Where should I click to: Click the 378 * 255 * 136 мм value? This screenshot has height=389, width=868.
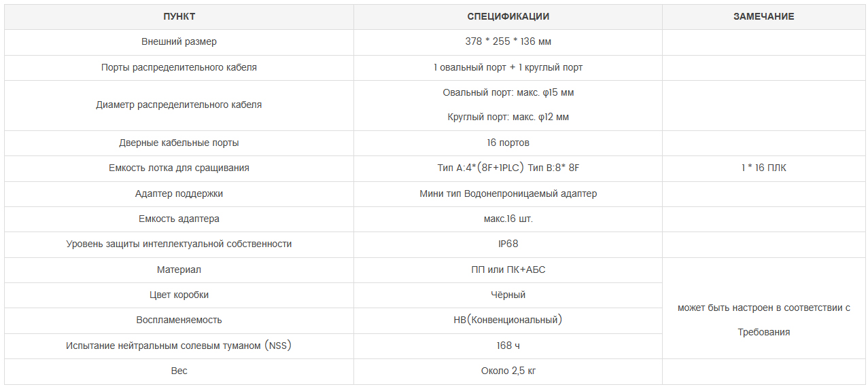508,41
